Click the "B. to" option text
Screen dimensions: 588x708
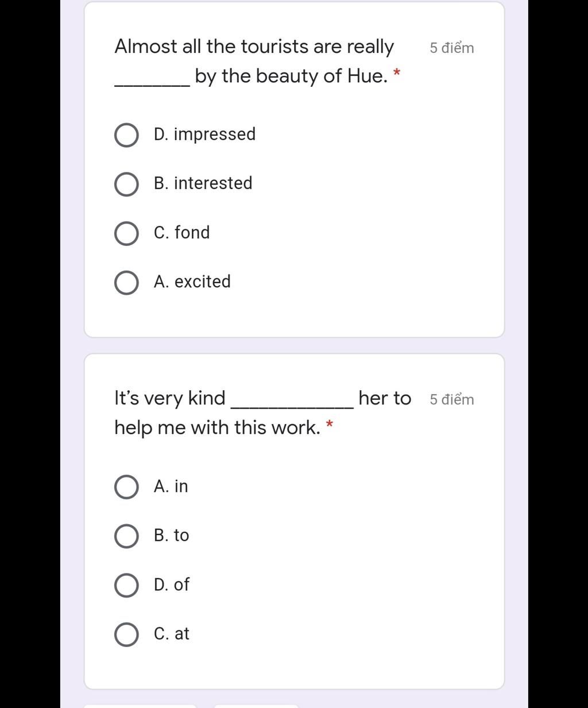[x=171, y=536]
